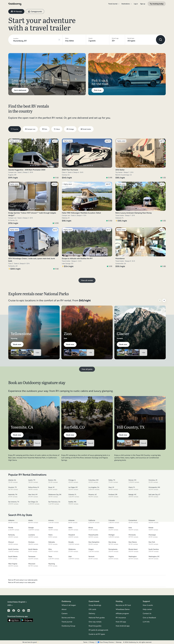Book now for Yellowstone park
Viewport: 174px width, 644px height.
point(17,345)
